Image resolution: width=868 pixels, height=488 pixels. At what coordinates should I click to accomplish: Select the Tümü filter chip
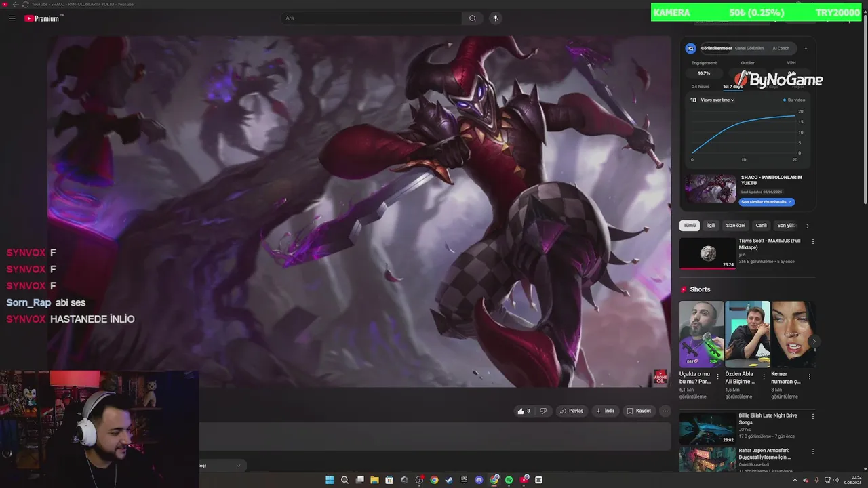(x=689, y=226)
